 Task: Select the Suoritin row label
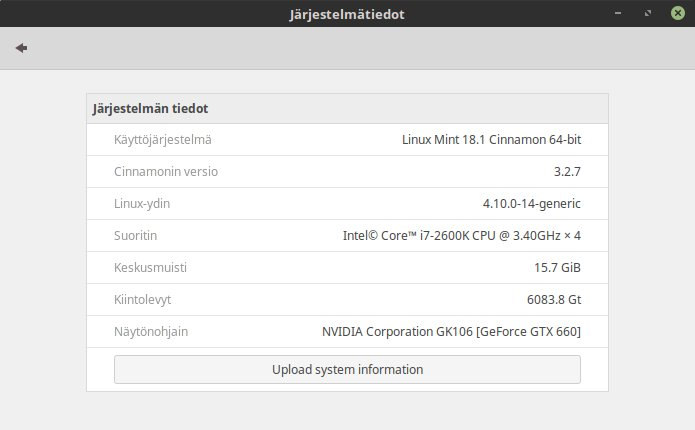tap(136, 236)
